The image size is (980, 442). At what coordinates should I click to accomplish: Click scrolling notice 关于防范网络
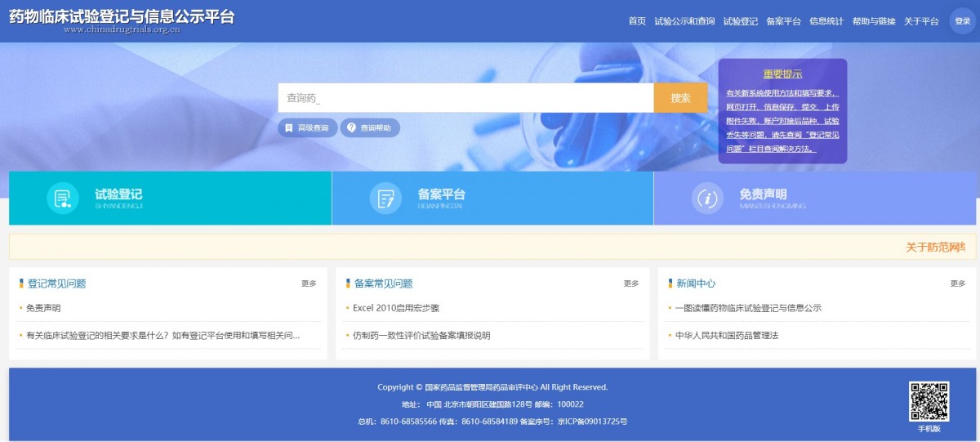click(936, 247)
